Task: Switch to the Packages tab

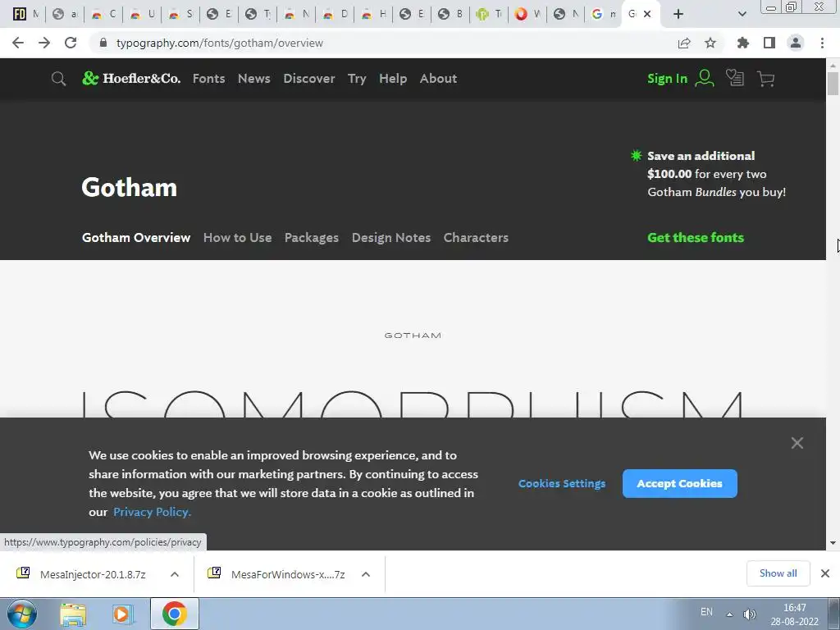Action: pos(311,237)
